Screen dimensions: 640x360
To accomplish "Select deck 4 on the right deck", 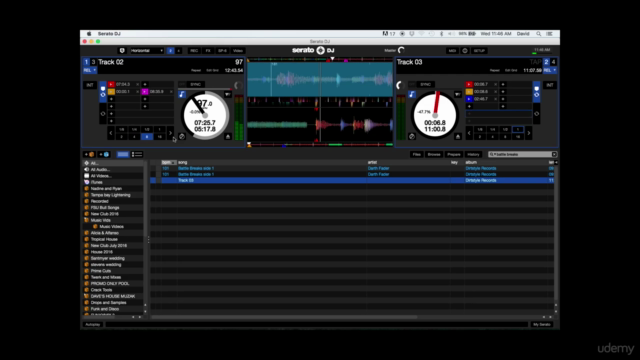I will click(x=553, y=62).
